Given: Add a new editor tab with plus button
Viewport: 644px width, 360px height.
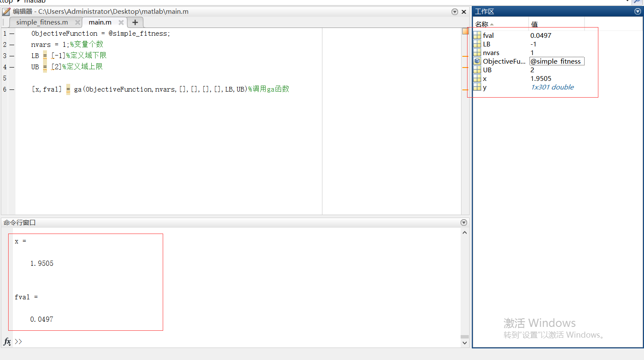Looking at the screenshot, I should click(x=135, y=22).
